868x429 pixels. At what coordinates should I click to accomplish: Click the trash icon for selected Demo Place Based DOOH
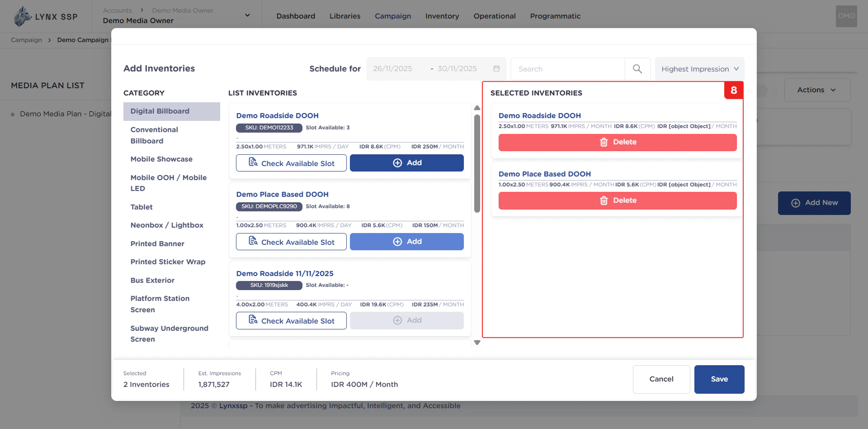tap(604, 200)
